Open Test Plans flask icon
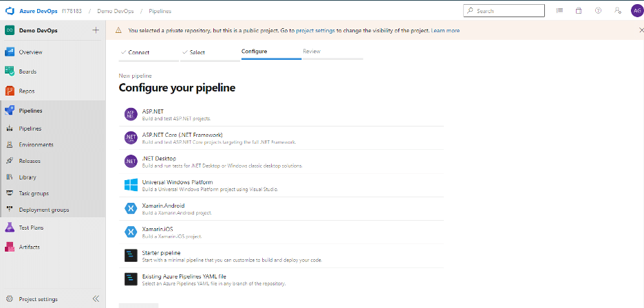This screenshot has height=308, width=644. pos(10,228)
